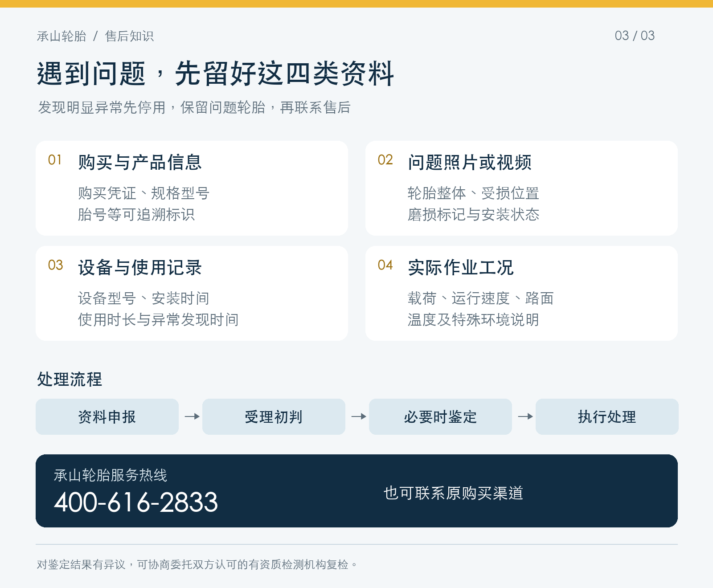Click the number 03 on third card
The image size is (713, 588).
click(x=55, y=265)
